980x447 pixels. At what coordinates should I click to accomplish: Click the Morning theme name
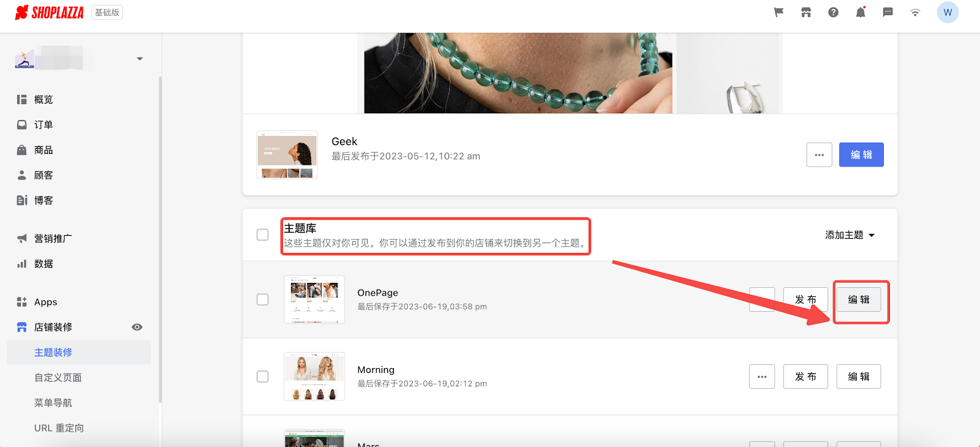click(x=376, y=370)
